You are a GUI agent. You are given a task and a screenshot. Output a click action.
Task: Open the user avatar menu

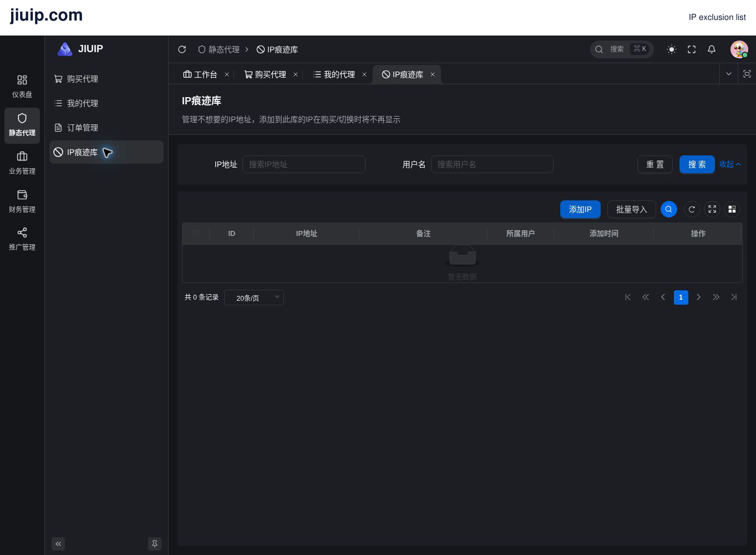pos(739,49)
